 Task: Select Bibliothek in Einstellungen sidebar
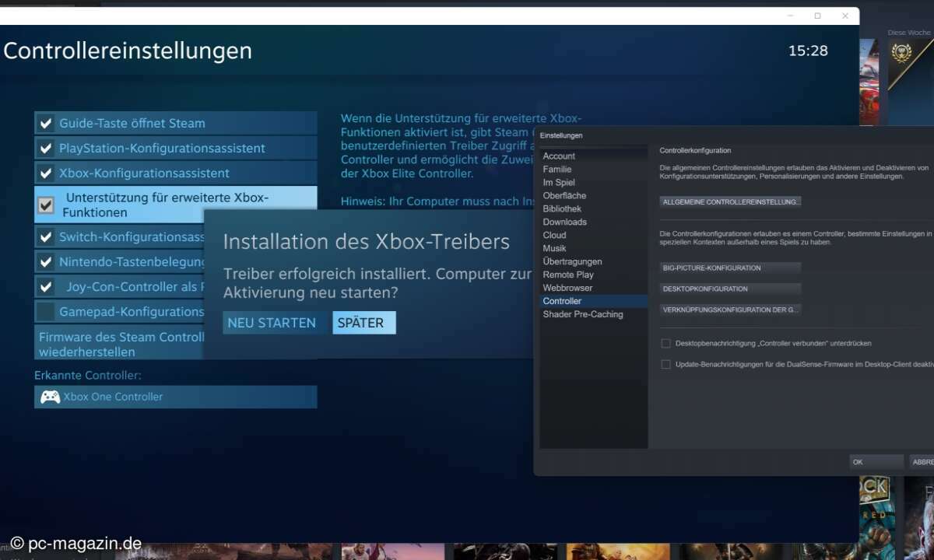(x=562, y=209)
